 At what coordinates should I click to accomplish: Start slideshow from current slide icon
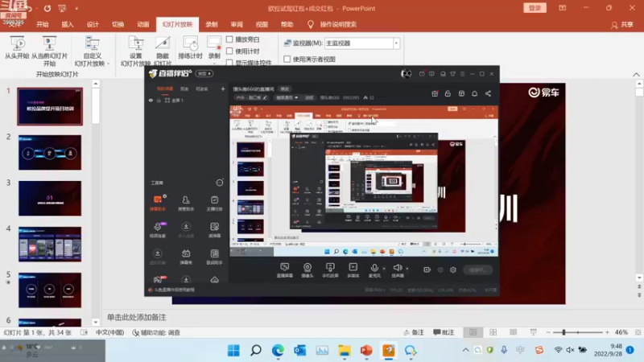(49, 43)
